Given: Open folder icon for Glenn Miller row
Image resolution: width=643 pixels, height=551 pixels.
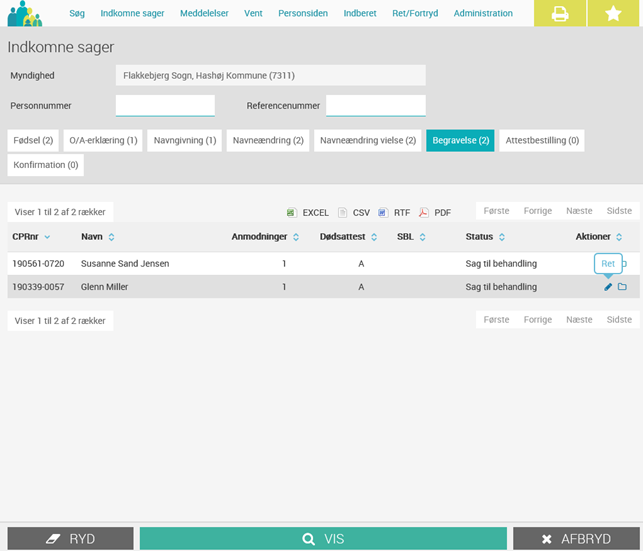Looking at the screenshot, I should pos(622,287).
